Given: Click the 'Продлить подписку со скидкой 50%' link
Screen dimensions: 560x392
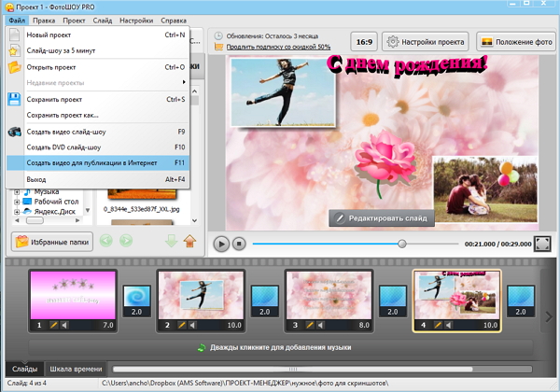Looking at the screenshot, I should [277, 47].
